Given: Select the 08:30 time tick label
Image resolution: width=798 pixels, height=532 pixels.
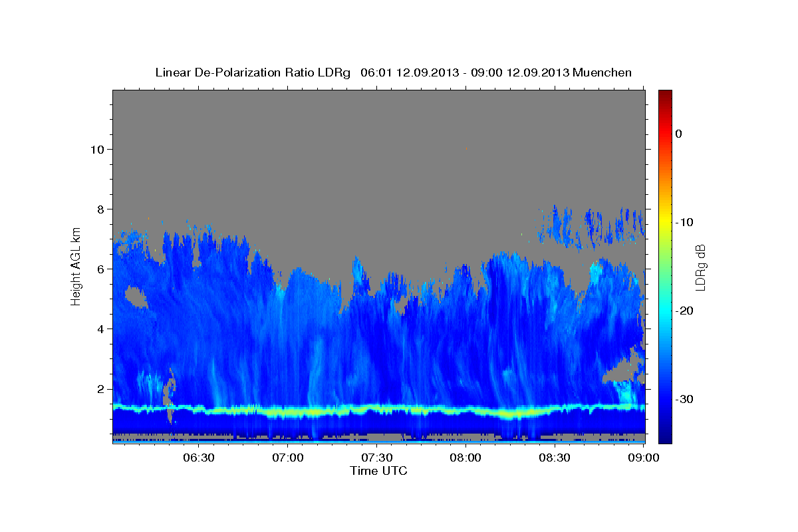Looking at the screenshot, I should [x=553, y=458].
